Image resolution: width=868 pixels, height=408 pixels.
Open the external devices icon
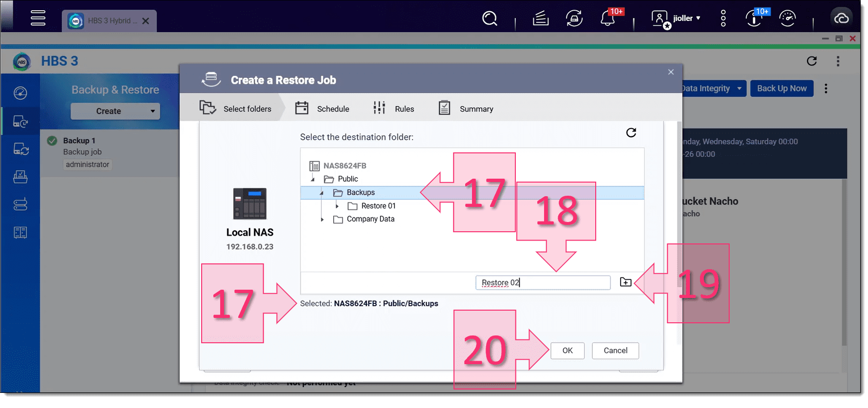(574, 19)
